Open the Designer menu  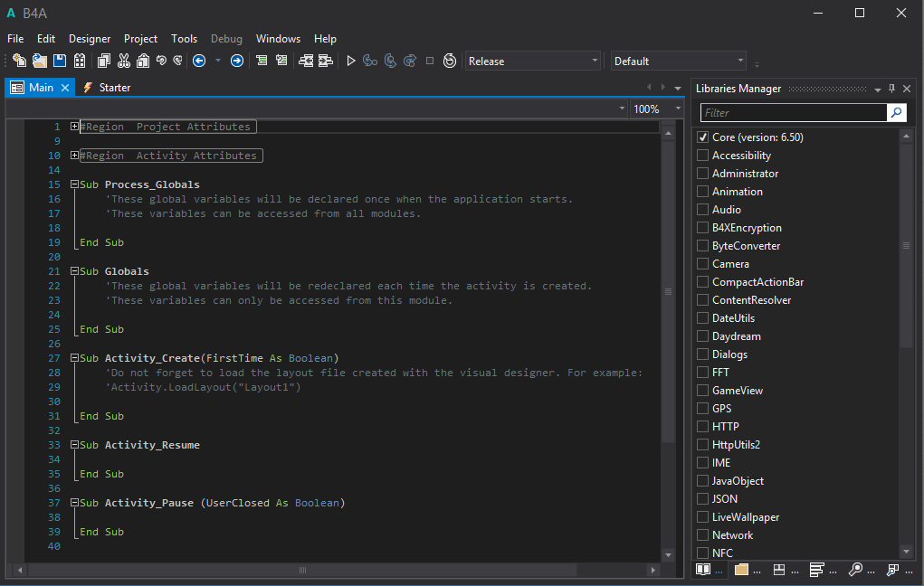point(90,39)
